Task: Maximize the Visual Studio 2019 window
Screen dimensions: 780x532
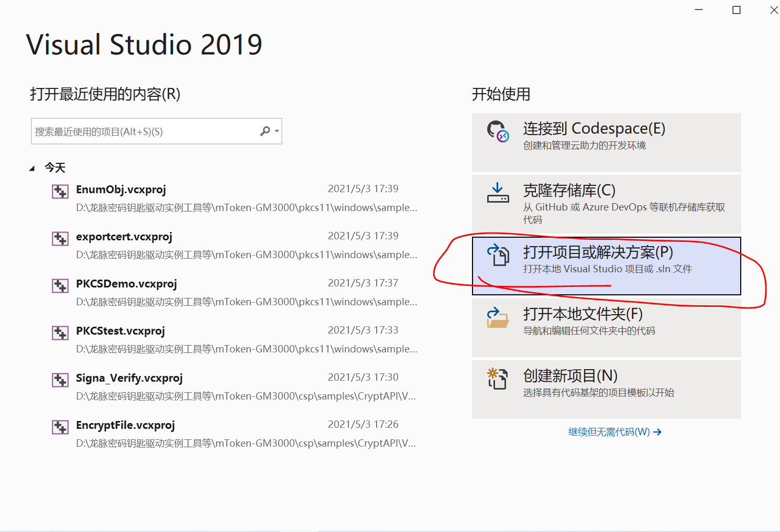Action: [737, 10]
